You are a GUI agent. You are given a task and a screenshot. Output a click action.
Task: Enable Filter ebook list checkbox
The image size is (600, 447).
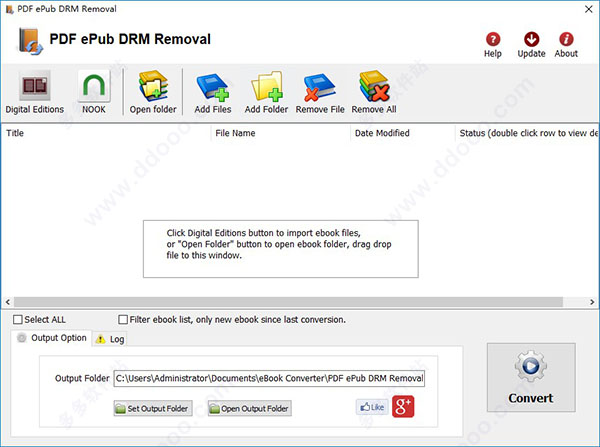123,320
